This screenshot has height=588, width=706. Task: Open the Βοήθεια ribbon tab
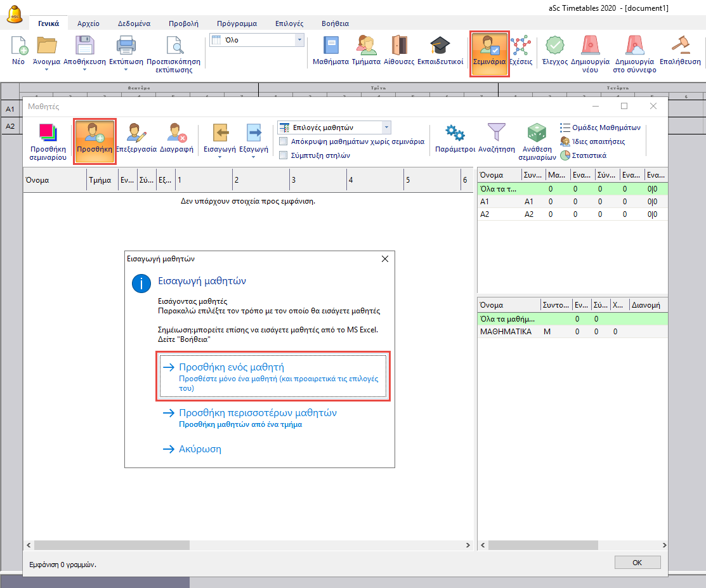coord(335,23)
